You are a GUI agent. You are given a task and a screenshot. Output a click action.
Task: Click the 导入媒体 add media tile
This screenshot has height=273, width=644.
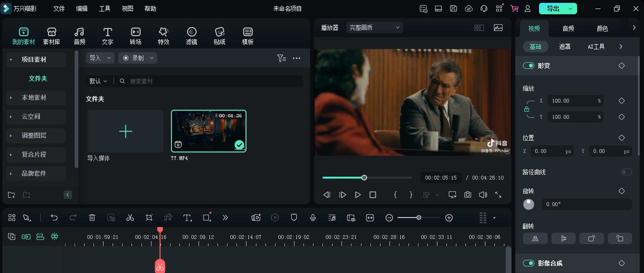[x=125, y=131]
